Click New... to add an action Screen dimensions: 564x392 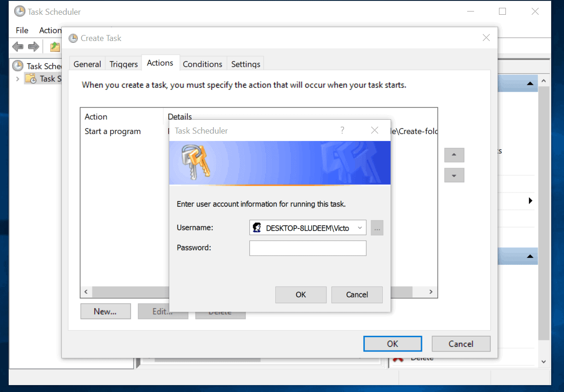[x=105, y=311]
